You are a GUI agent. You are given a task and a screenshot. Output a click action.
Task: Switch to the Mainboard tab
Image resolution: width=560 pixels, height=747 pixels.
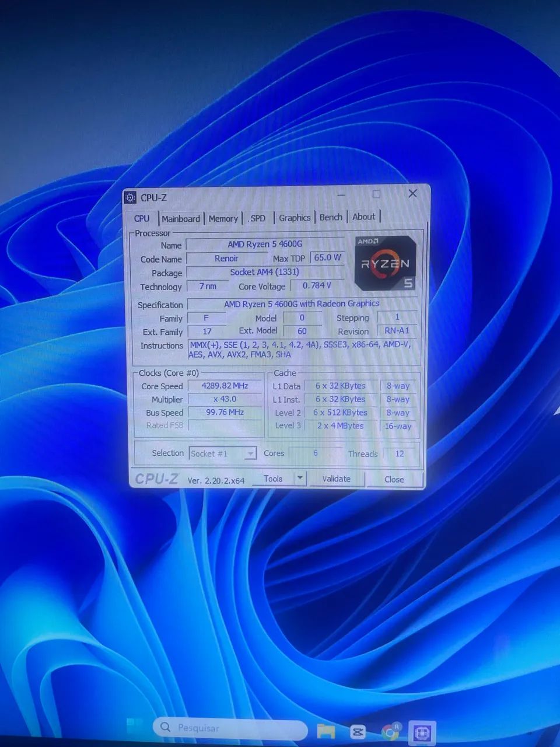pos(181,219)
